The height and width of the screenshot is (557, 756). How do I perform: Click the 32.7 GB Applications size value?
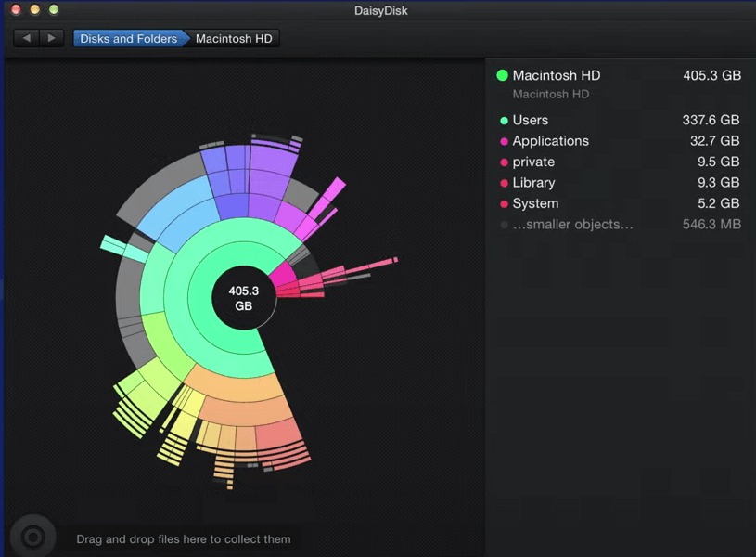(x=714, y=140)
